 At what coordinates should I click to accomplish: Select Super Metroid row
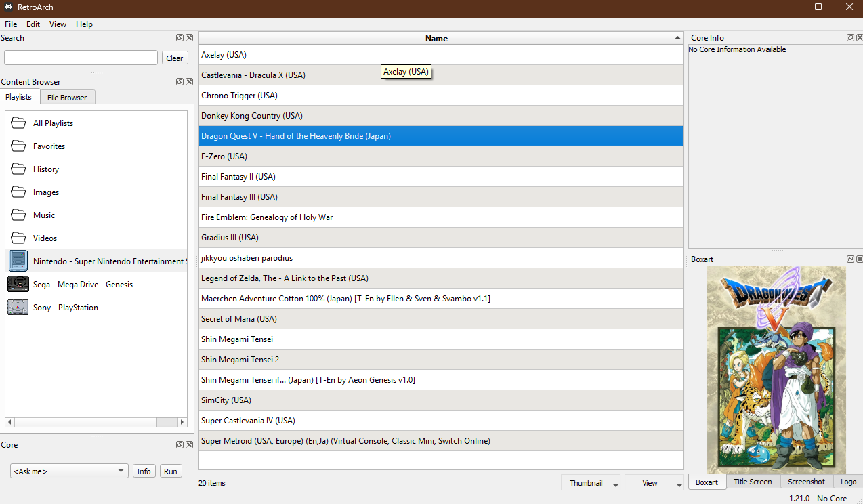coord(441,441)
